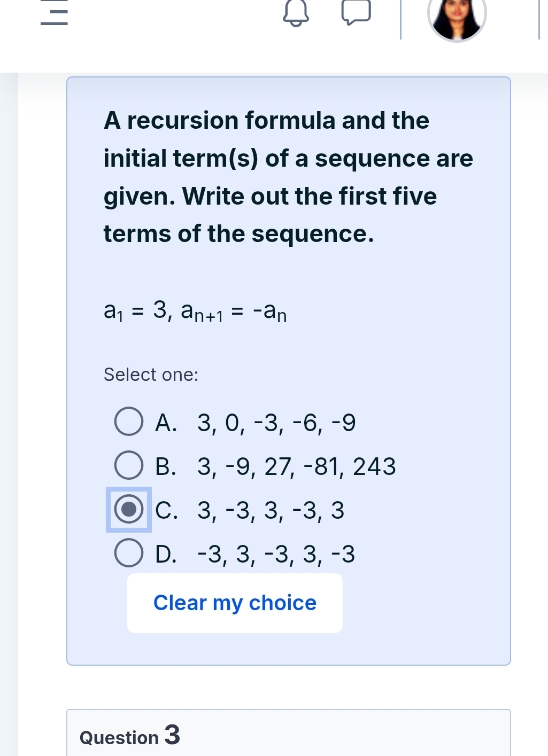Open the hamburger side menu icon
The height and width of the screenshot is (756, 548).
pos(54,14)
